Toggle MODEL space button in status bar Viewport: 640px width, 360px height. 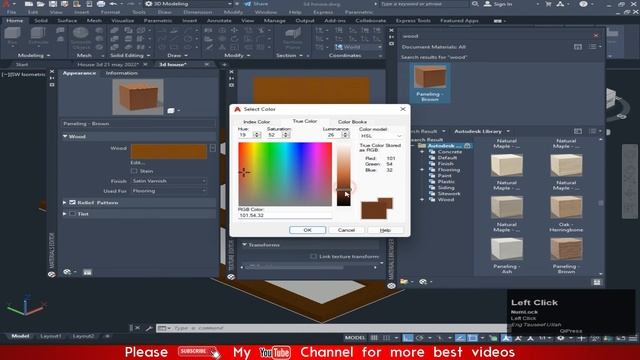355,338
